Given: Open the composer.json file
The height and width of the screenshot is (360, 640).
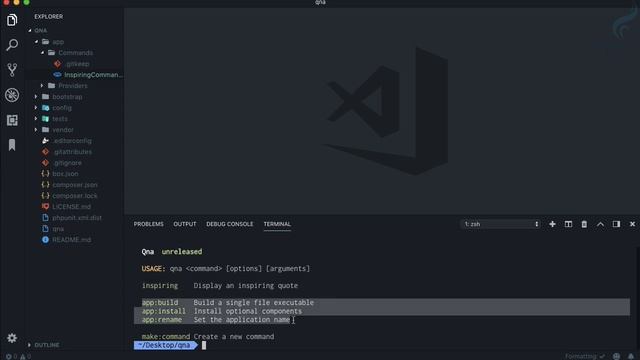Looking at the screenshot, I should (75, 185).
